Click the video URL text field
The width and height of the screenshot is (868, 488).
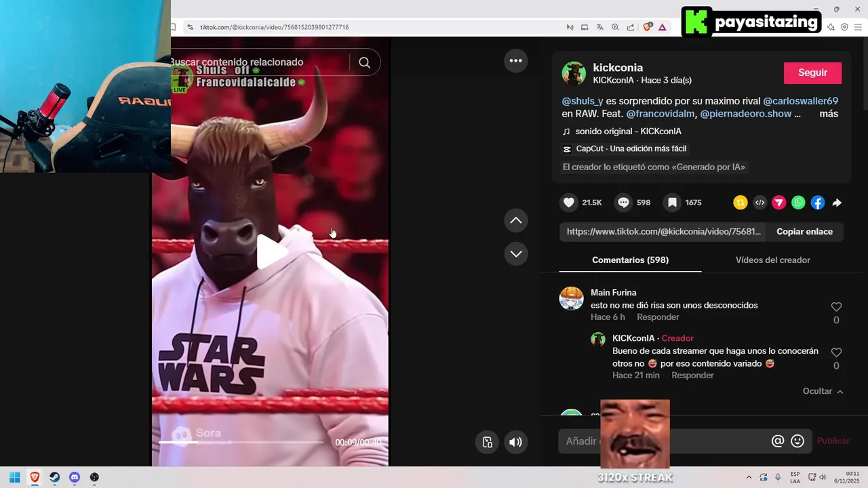pyautogui.click(x=663, y=232)
